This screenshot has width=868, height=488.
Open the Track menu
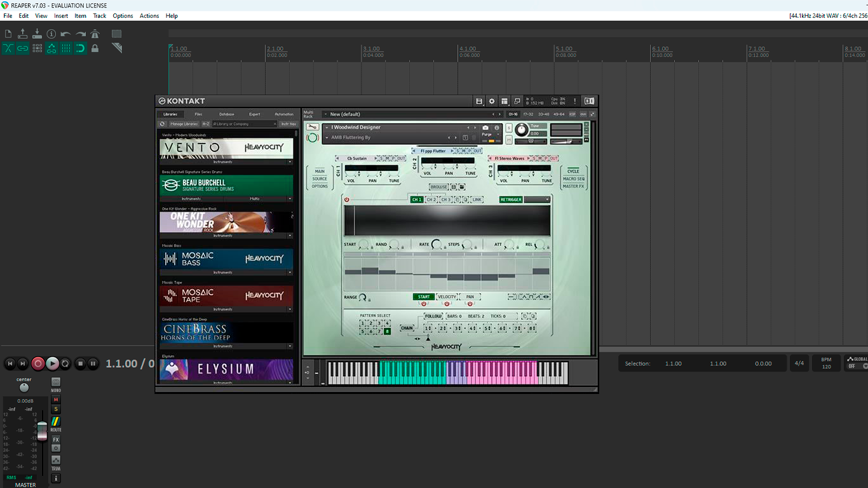click(100, 16)
